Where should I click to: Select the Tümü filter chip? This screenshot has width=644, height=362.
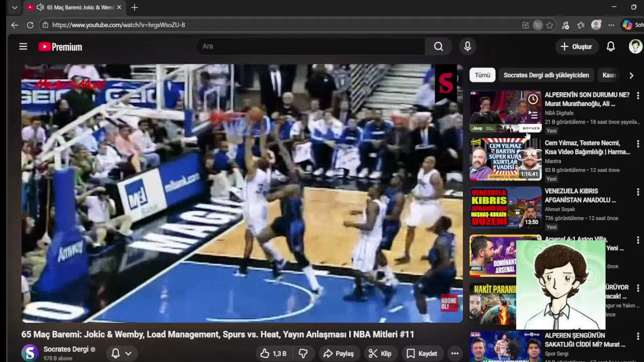[482, 75]
